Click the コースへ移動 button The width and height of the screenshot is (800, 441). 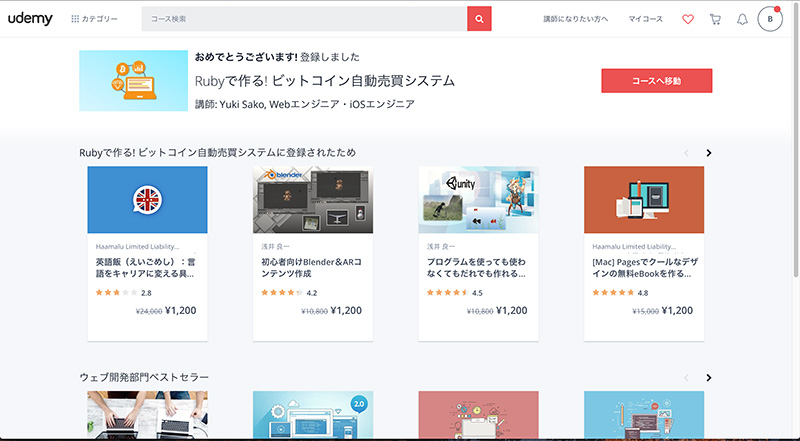(657, 81)
